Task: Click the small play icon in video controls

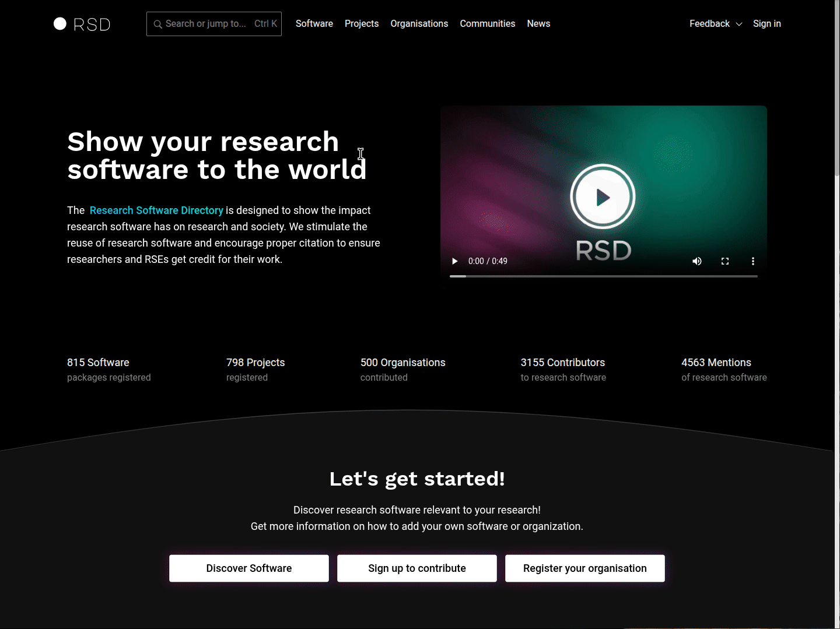Action: tap(455, 261)
